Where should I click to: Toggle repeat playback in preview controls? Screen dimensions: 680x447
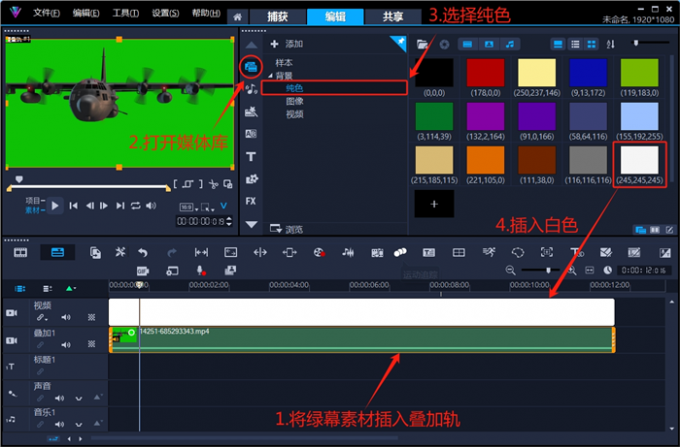(135, 206)
